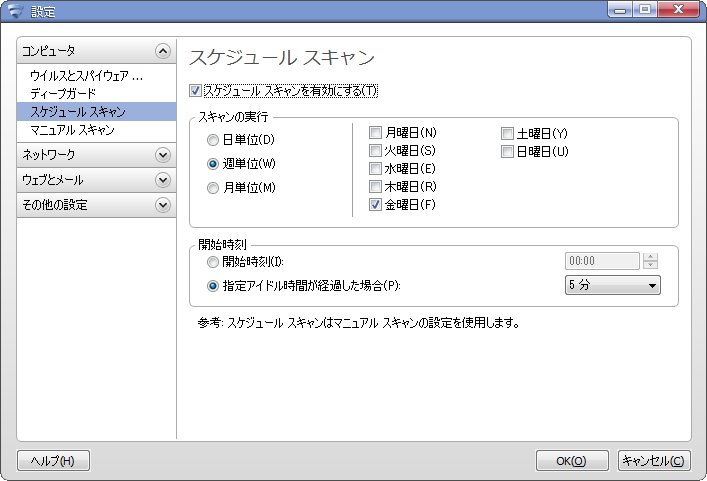Close the 設定 window
Image resolution: width=707 pixels, height=481 pixels.
pyautogui.click(x=679, y=10)
